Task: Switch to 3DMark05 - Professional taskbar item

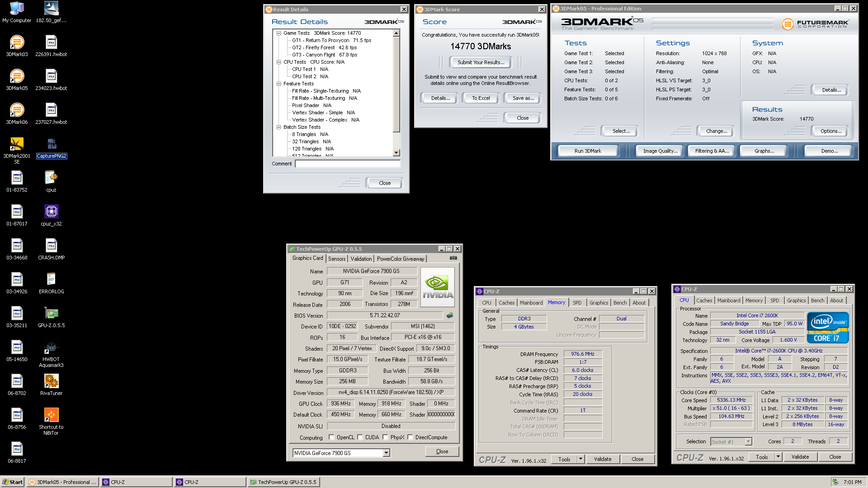Action: pos(62,482)
